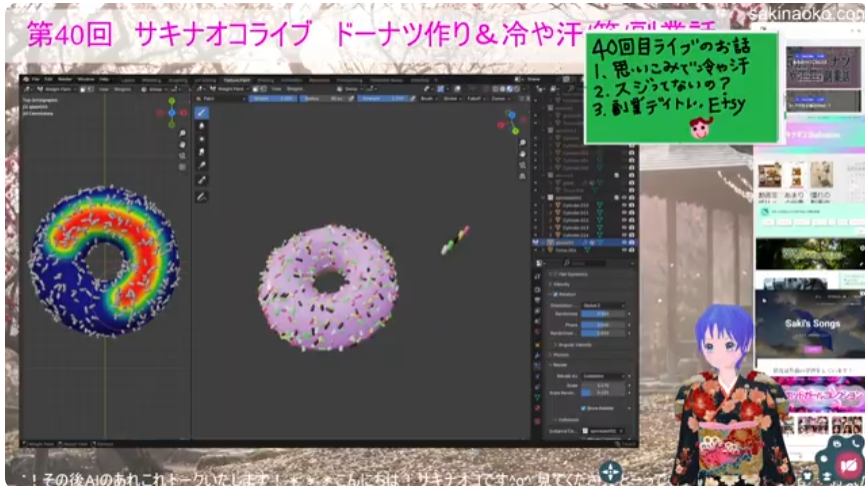Open the File menu
This screenshot has width=865, height=486.
(35, 77)
